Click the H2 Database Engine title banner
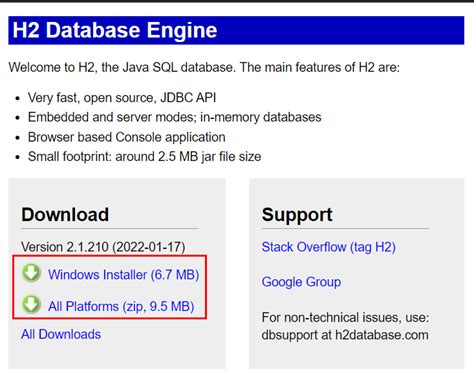Screen dimensions: 474x384 [x=236, y=30]
